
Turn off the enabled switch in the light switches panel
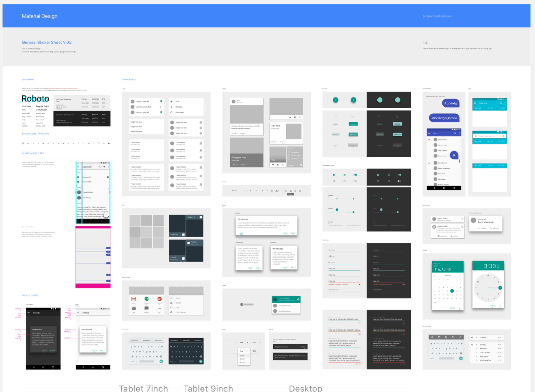pyautogui.click(x=355, y=175)
